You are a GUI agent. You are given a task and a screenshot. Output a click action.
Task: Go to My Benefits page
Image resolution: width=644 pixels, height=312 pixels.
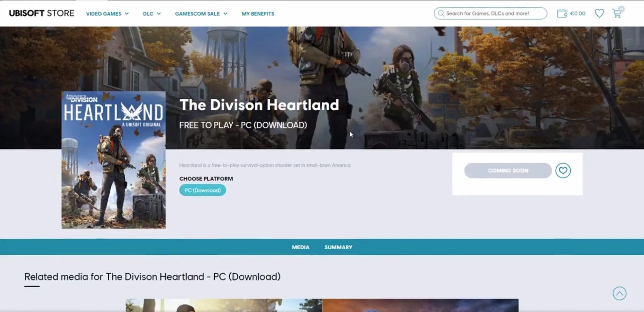[x=258, y=14]
